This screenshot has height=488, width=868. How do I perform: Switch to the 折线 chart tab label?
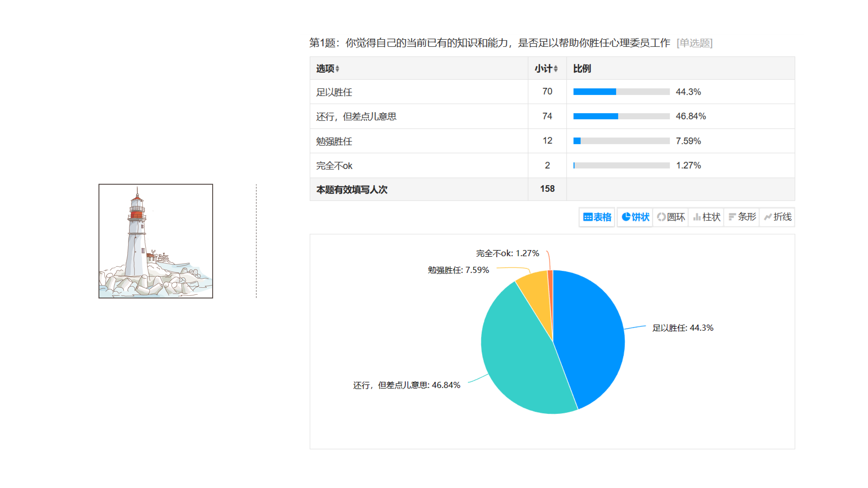[x=783, y=217]
